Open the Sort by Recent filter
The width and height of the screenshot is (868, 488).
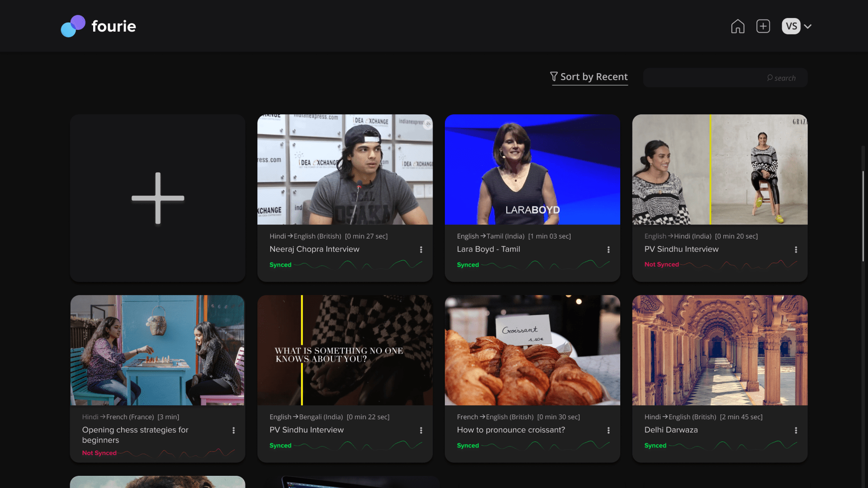(x=589, y=77)
